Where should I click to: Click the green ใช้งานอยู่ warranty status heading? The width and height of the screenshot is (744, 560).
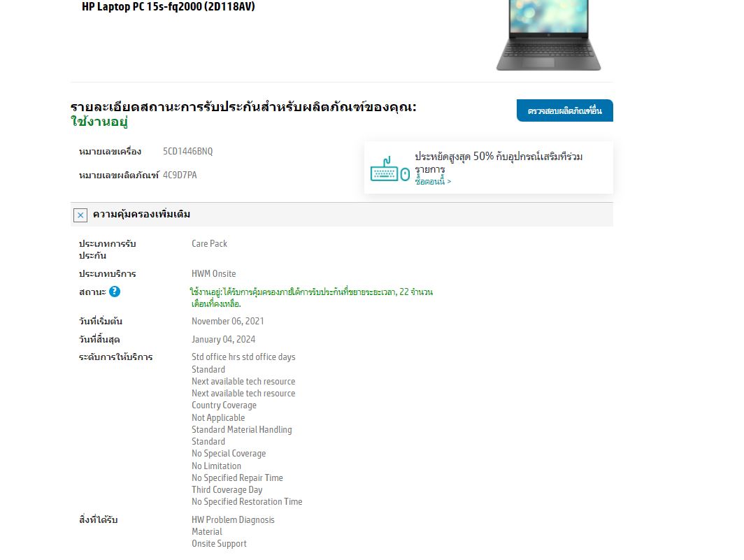pos(99,122)
